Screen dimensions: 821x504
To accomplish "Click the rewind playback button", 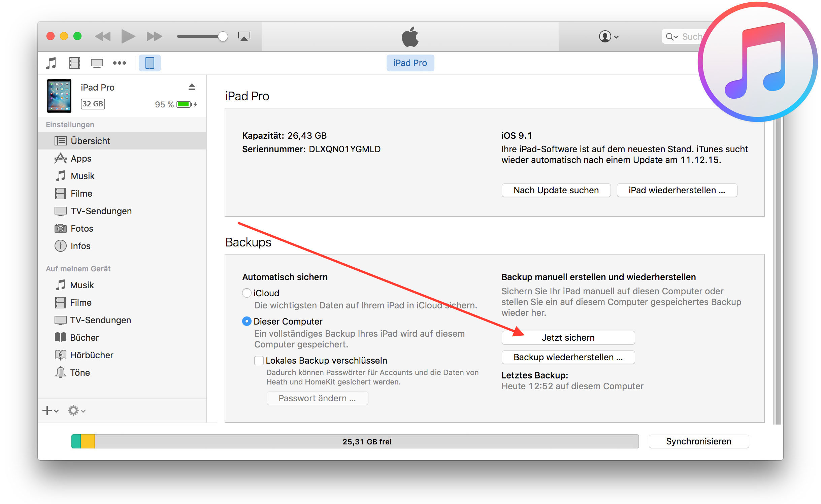I will click(x=103, y=36).
